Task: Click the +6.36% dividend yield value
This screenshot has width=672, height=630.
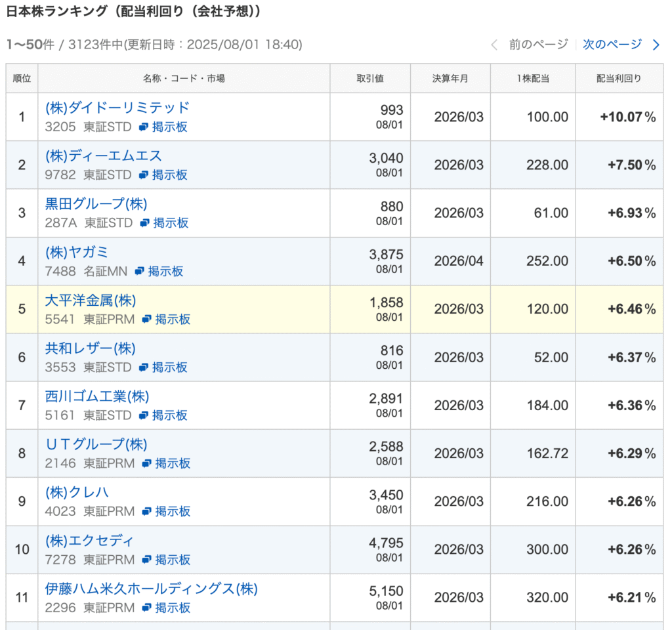Action: [632, 406]
